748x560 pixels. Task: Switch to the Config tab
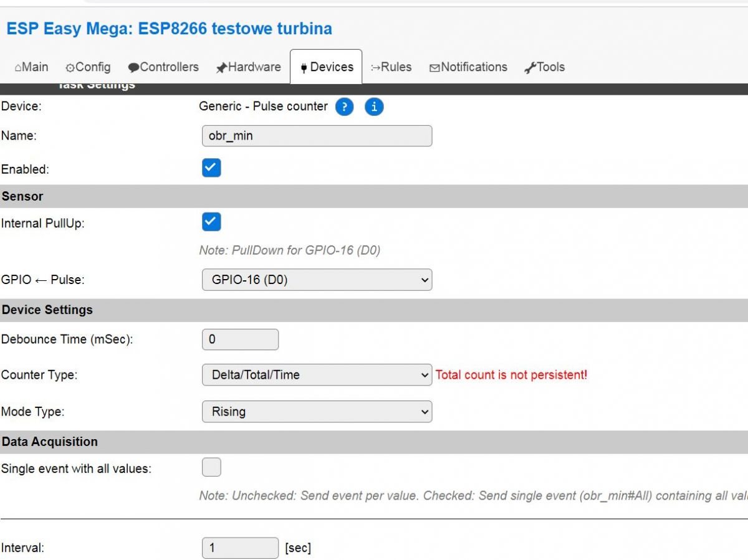pos(88,67)
